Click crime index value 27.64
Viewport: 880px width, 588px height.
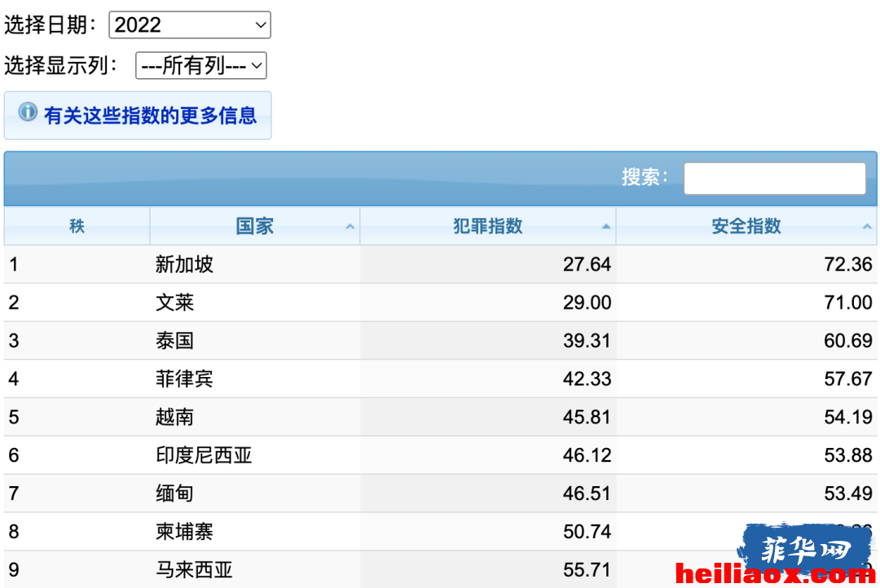[x=587, y=264]
